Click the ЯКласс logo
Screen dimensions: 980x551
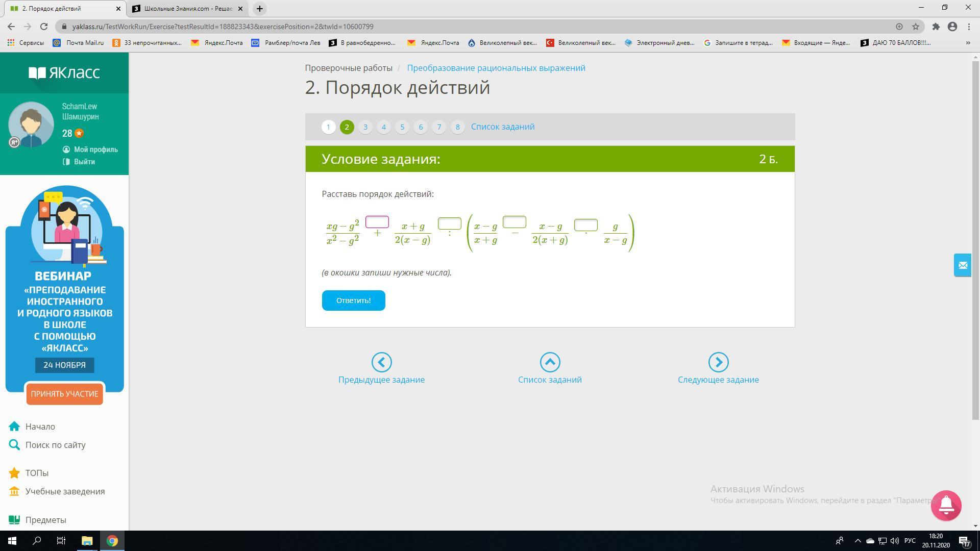[64, 73]
